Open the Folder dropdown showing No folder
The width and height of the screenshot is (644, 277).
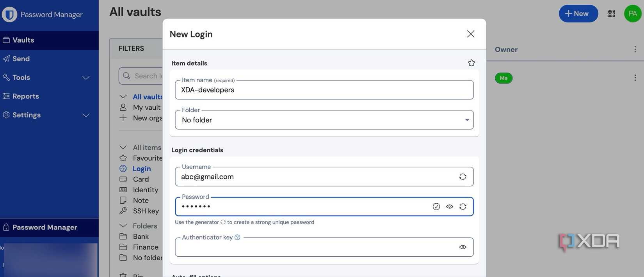tap(324, 120)
